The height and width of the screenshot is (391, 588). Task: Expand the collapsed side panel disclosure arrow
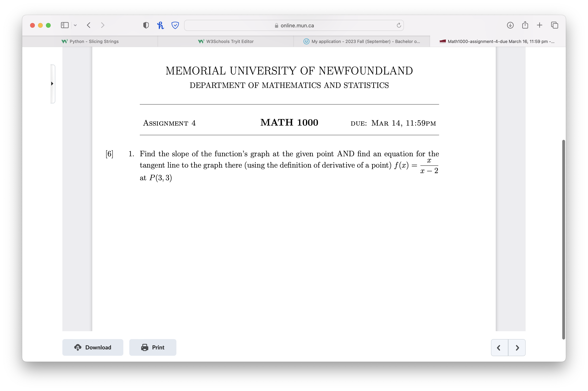52,84
